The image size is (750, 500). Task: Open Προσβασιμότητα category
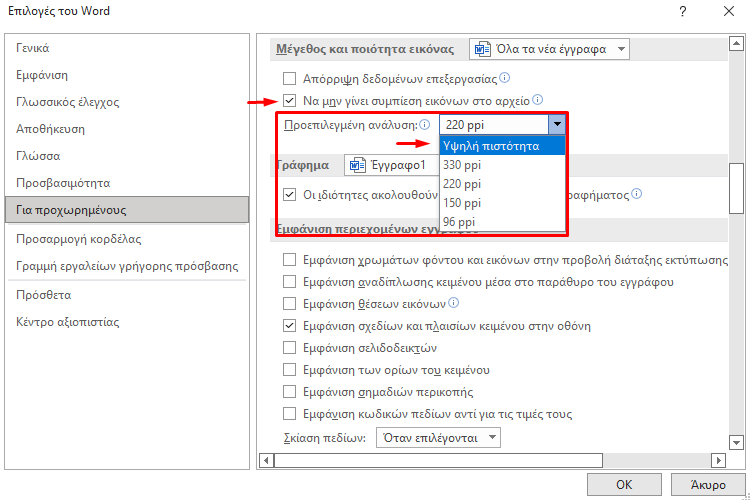pos(127,183)
